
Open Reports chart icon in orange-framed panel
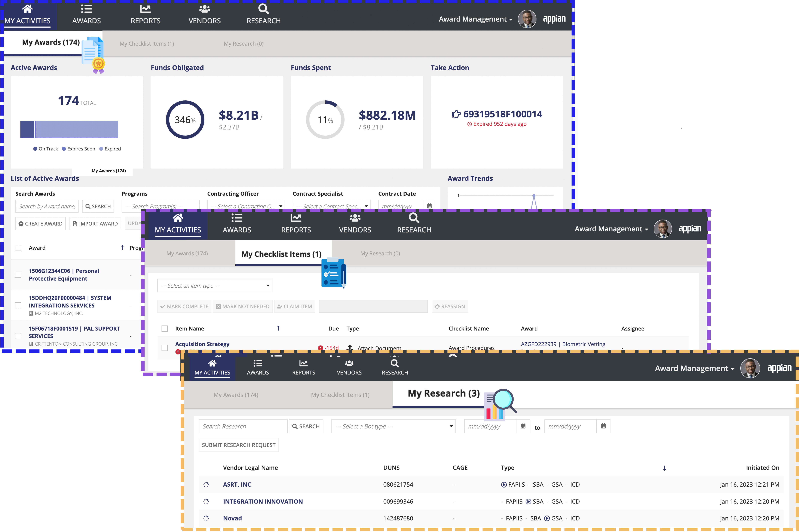(x=303, y=363)
